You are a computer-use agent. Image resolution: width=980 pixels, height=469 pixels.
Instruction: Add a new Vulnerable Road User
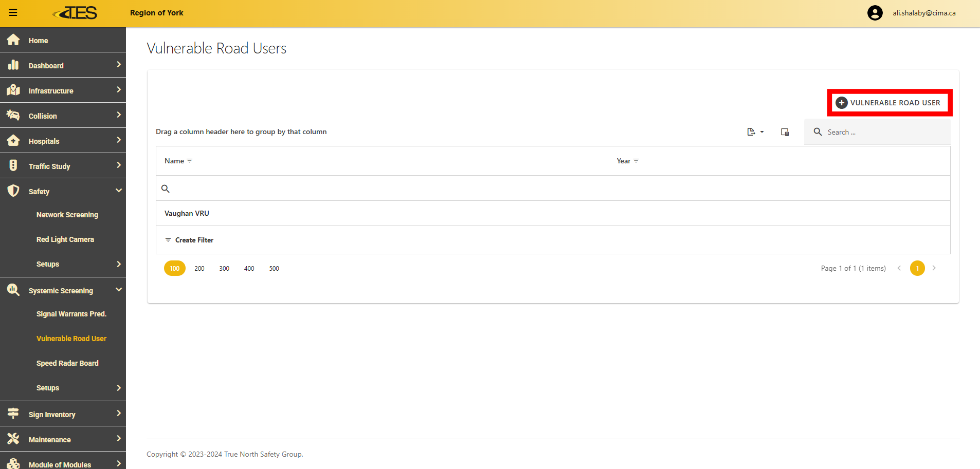pyautogui.click(x=889, y=103)
